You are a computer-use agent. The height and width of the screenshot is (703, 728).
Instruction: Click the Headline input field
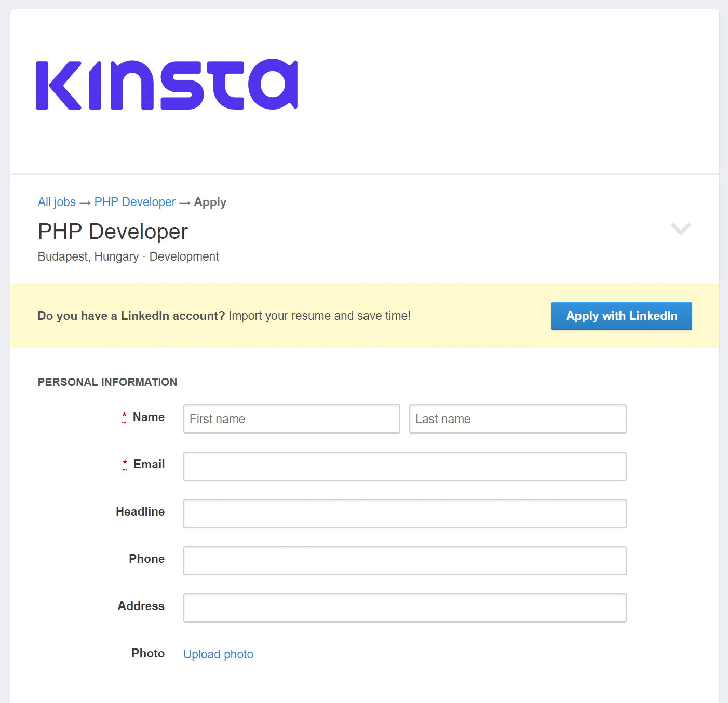(405, 513)
